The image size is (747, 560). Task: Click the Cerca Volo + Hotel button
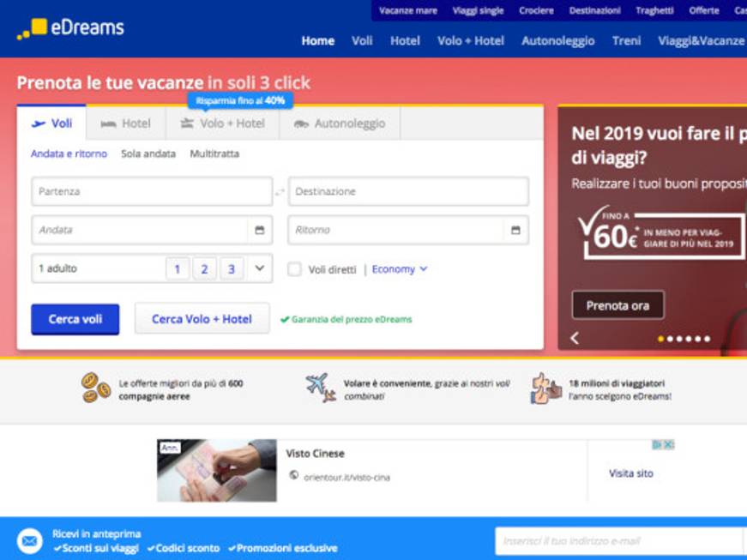click(202, 319)
